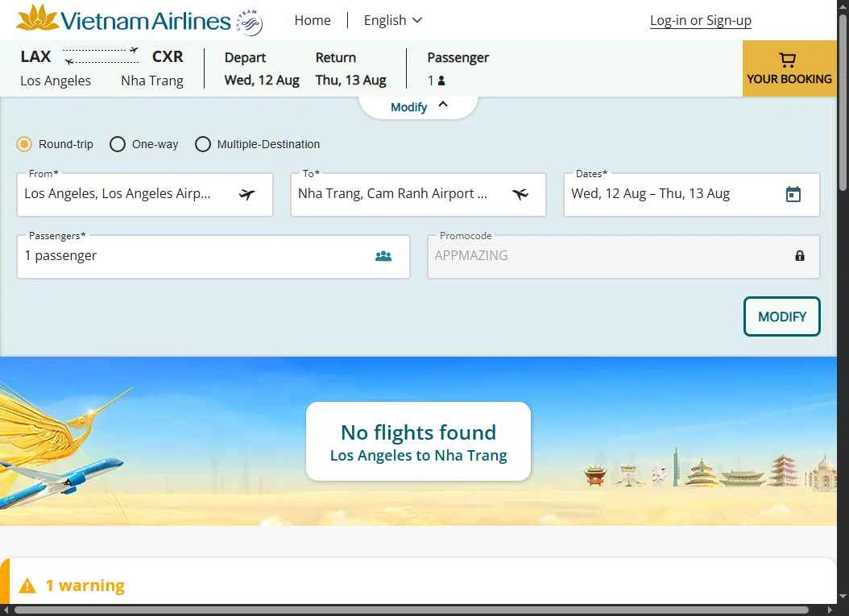Click the SkyTeam alliance emblem
This screenshot has width=849, height=616.
[x=251, y=23]
